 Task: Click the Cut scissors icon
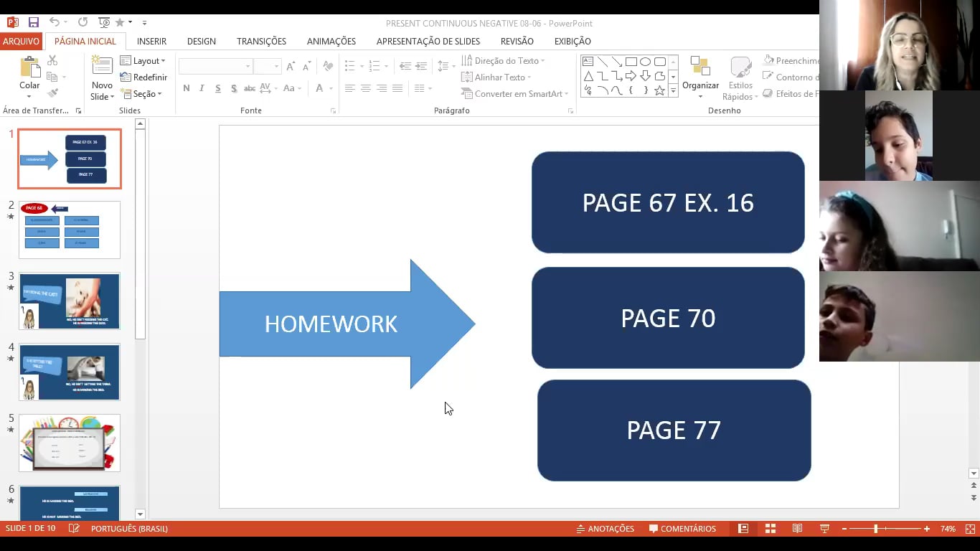pos(52,62)
